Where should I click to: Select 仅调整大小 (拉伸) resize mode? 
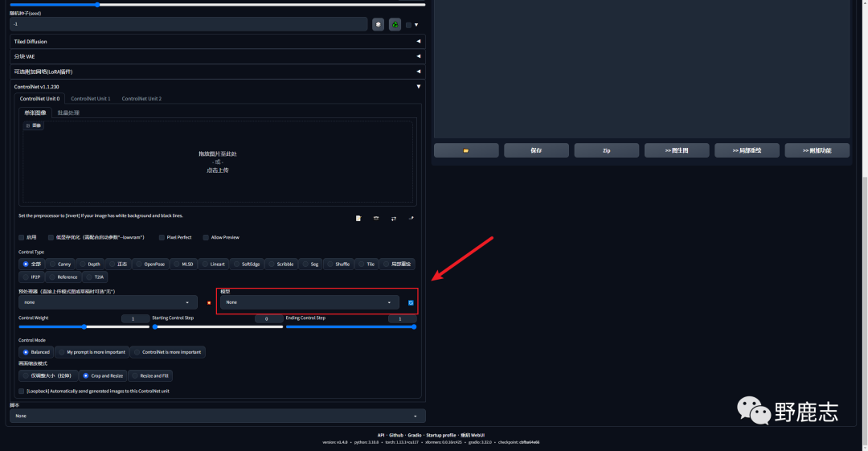[x=48, y=375]
